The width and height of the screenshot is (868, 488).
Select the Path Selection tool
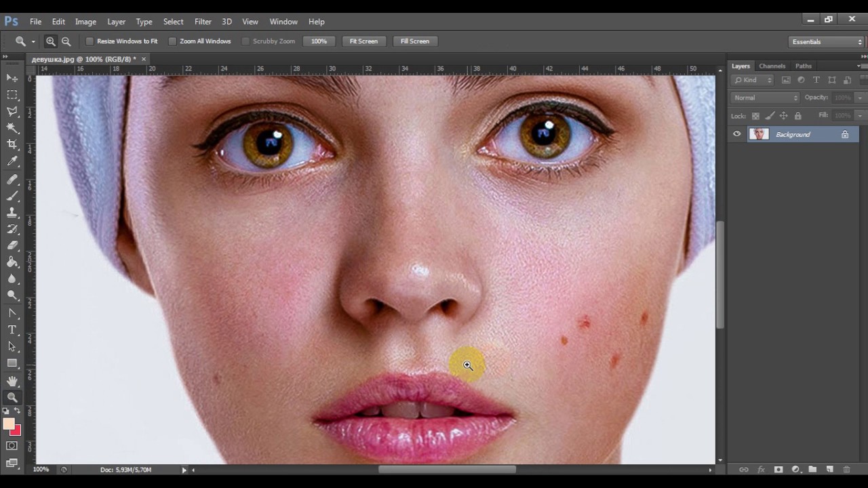click(12, 346)
